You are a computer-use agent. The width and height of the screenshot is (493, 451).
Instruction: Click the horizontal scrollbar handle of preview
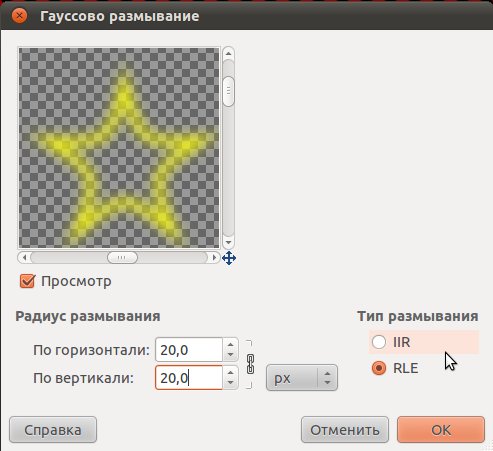point(122,257)
